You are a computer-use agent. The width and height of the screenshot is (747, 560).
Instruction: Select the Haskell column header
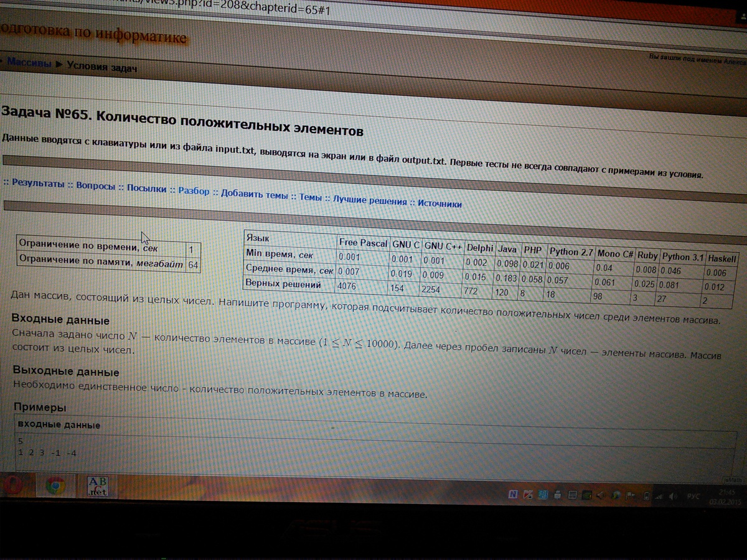(x=721, y=259)
